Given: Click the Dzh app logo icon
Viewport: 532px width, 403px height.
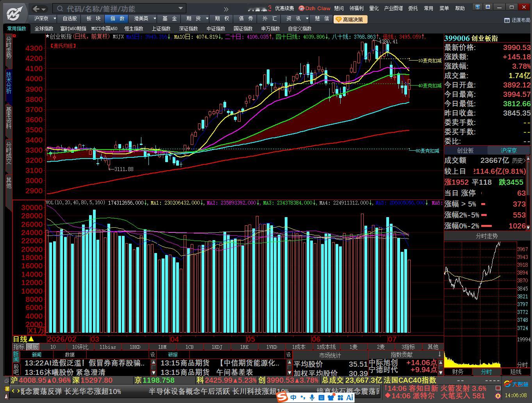Looking at the screenshot, I should (x=15, y=13).
